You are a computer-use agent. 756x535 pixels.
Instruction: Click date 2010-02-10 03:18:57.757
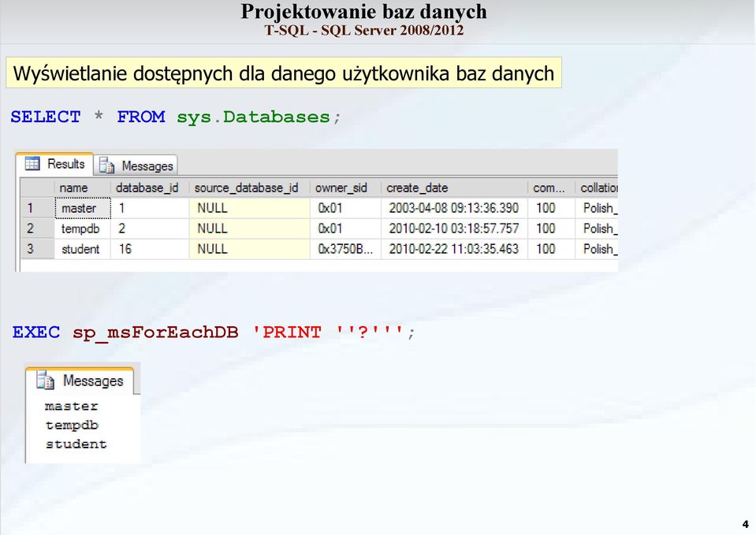pos(454,228)
